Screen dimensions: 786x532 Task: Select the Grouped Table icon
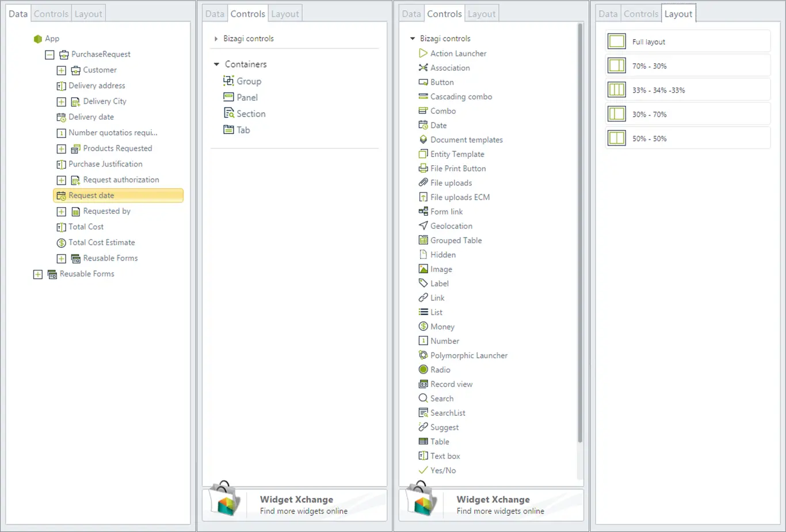click(423, 240)
